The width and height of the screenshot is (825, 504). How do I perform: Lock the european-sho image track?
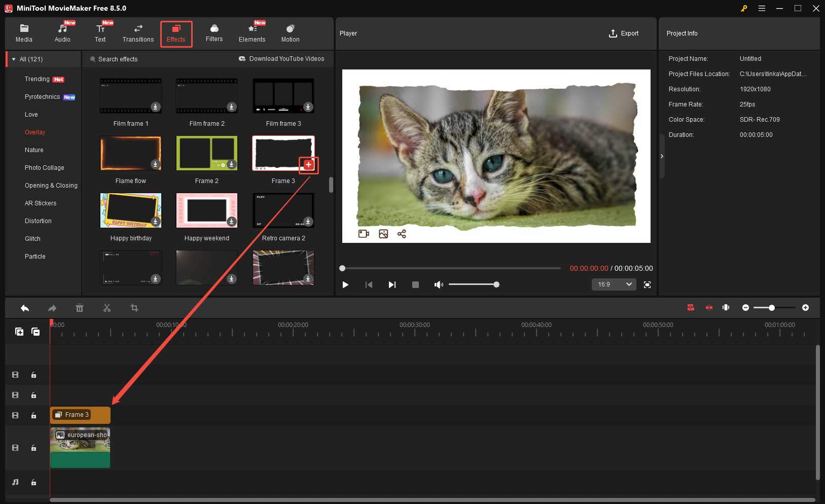[x=33, y=448]
